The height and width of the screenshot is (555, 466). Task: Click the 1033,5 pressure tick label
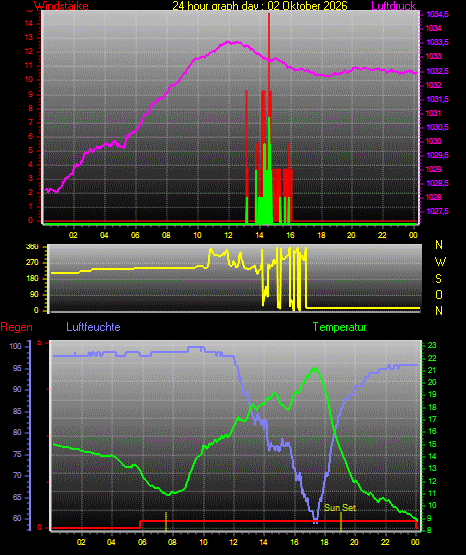437,42
